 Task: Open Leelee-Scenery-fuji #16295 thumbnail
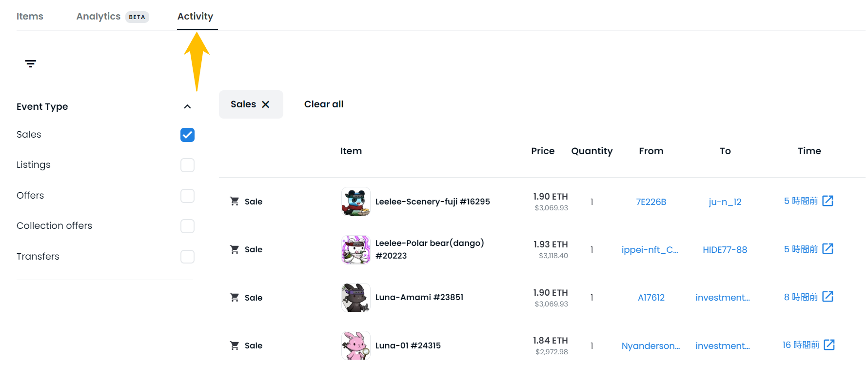pos(356,202)
